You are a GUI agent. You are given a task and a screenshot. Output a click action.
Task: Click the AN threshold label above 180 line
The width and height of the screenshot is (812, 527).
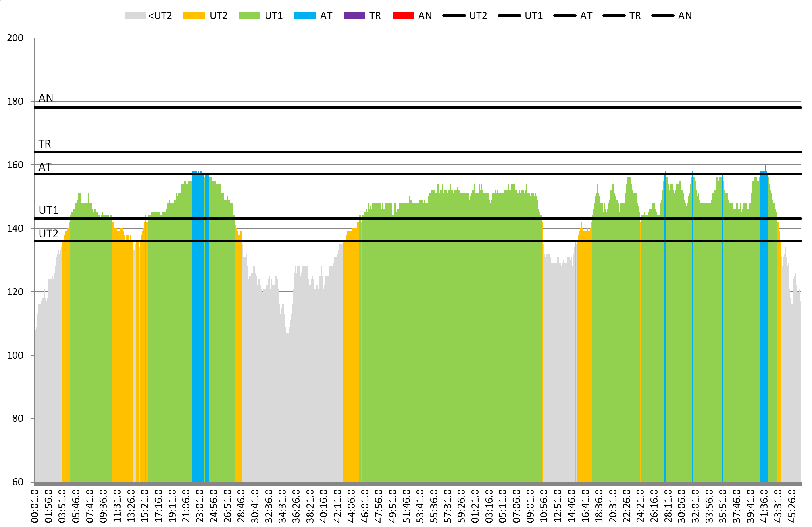click(x=46, y=98)
